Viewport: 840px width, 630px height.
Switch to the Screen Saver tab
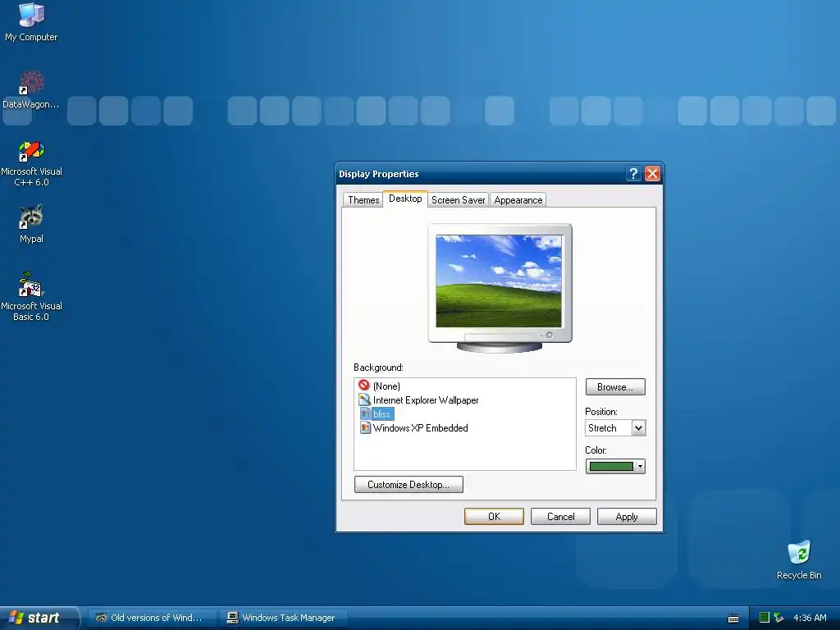458,200
